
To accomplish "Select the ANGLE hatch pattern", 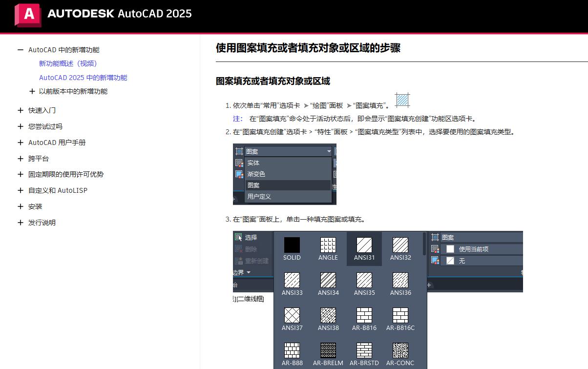I will 328,245.
